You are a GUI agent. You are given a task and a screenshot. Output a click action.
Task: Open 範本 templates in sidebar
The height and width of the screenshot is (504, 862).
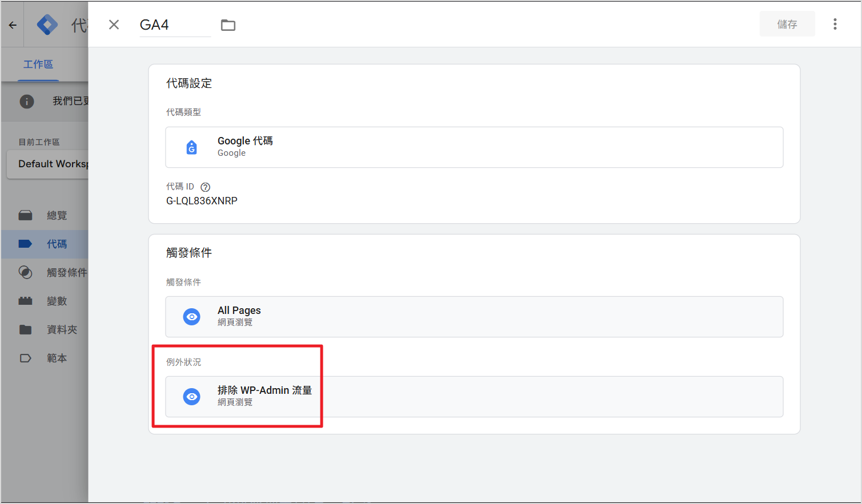(45, 358)
